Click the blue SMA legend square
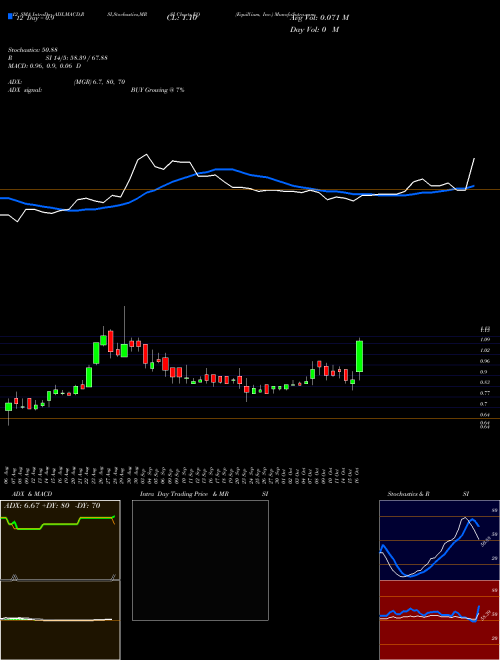The width and height of the screenshot is (500, 660). 10,16
